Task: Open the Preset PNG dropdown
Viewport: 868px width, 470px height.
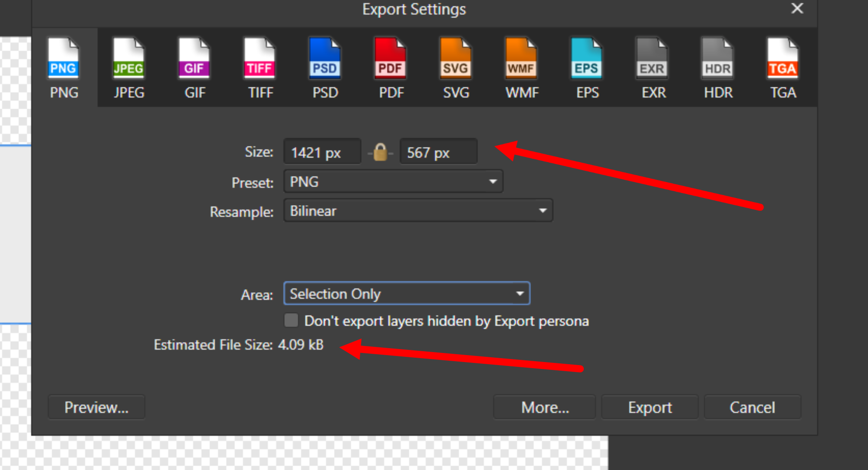Action: pyautogui.click(x=393, y=181)
